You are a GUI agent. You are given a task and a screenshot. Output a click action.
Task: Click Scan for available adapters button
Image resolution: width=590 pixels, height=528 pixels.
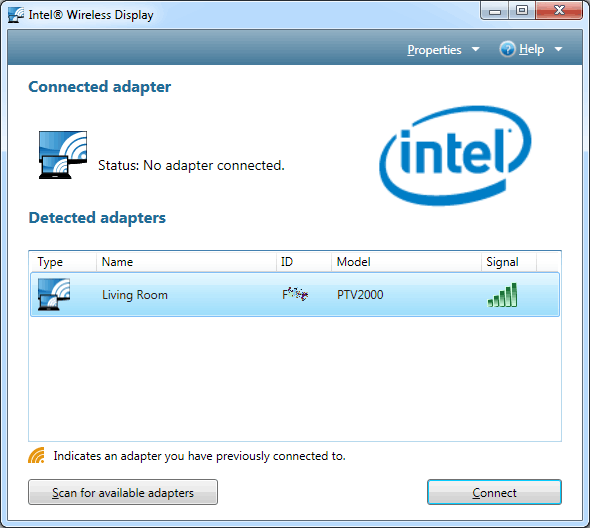pos(123,492)
